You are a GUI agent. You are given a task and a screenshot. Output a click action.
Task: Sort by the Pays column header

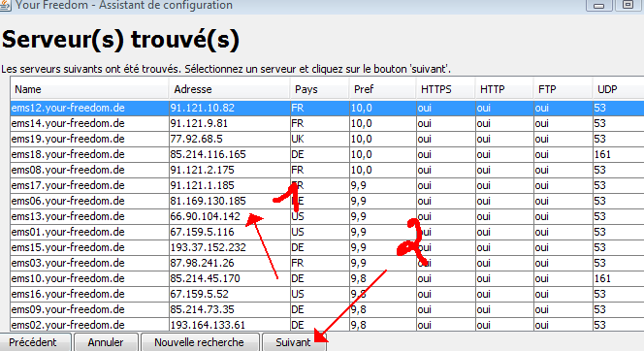[x=319, y=89]
